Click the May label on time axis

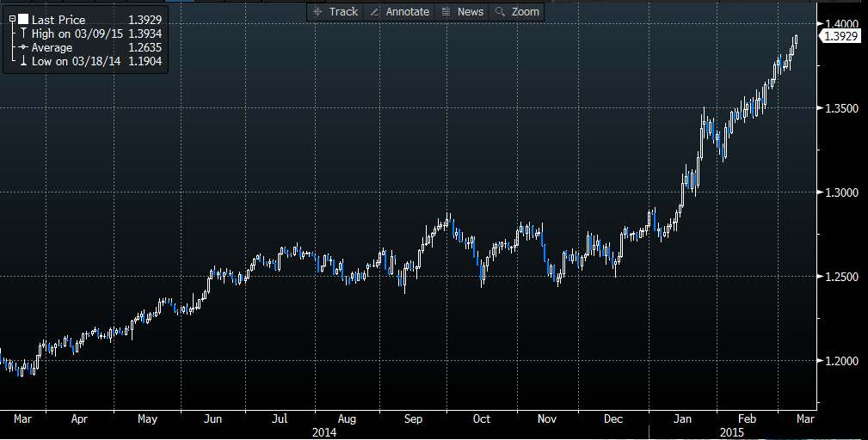point(147,419)
